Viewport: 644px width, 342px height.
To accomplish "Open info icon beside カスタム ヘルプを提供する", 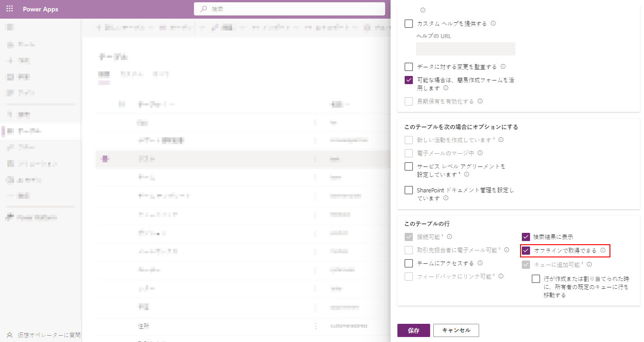I will [493, 24].
